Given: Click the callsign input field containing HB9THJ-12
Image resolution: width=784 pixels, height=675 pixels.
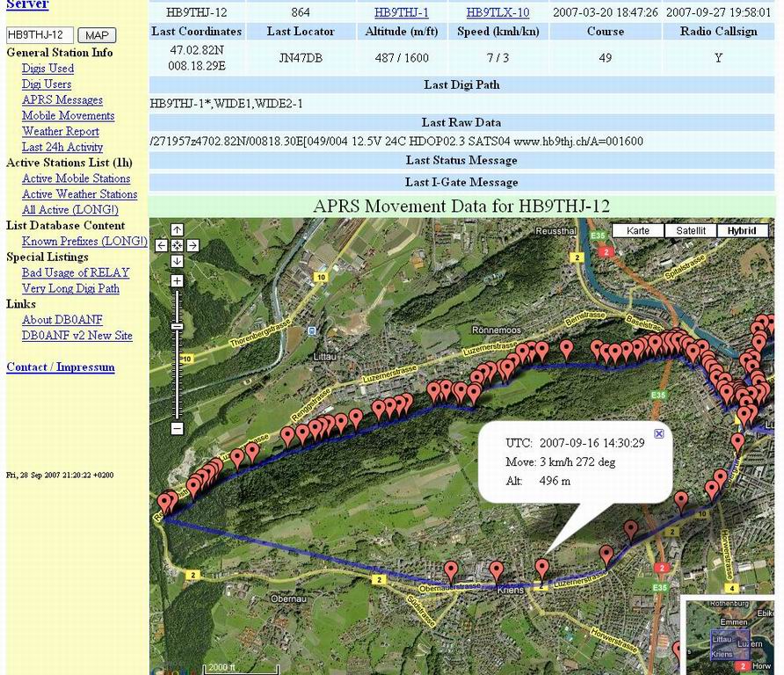Looking at the screenshot, I should click(40, 35).
